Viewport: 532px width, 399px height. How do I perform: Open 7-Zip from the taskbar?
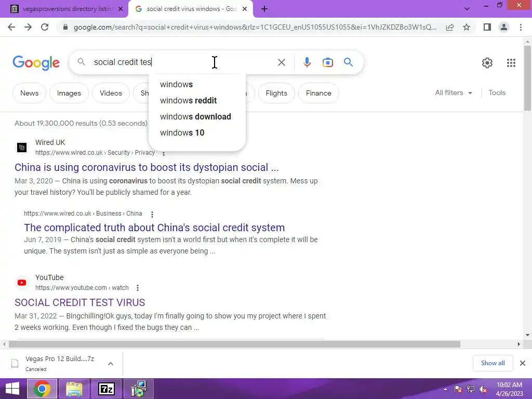point(106,389)
